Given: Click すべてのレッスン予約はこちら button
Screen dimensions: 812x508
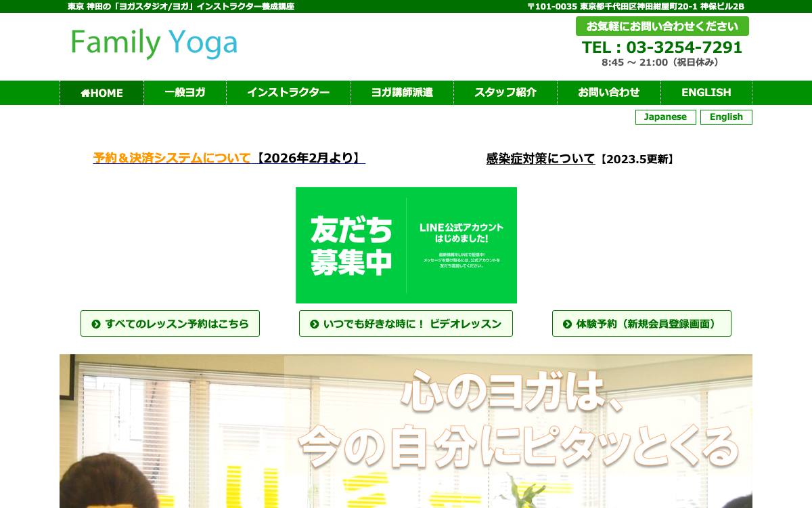Looking at the screenshot, I should (170, 324).
